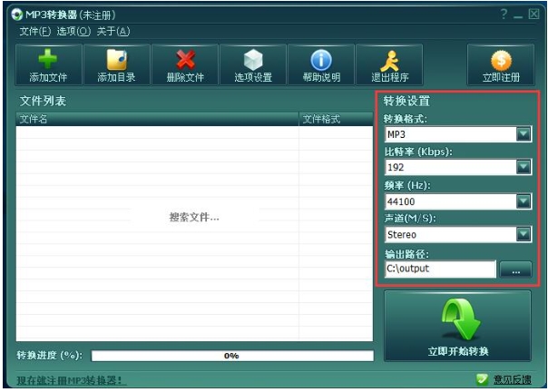Click the app logo in title bar
548x392 pixels.
point(16,15)
